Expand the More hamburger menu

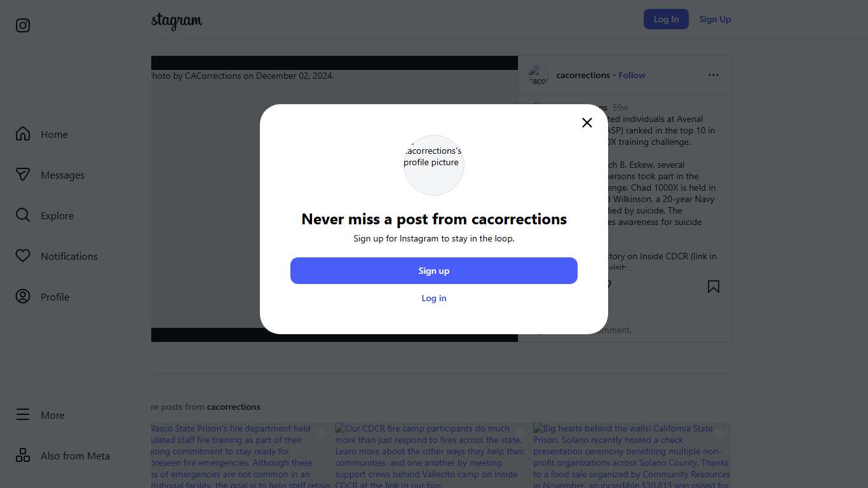tap(23, 415)
